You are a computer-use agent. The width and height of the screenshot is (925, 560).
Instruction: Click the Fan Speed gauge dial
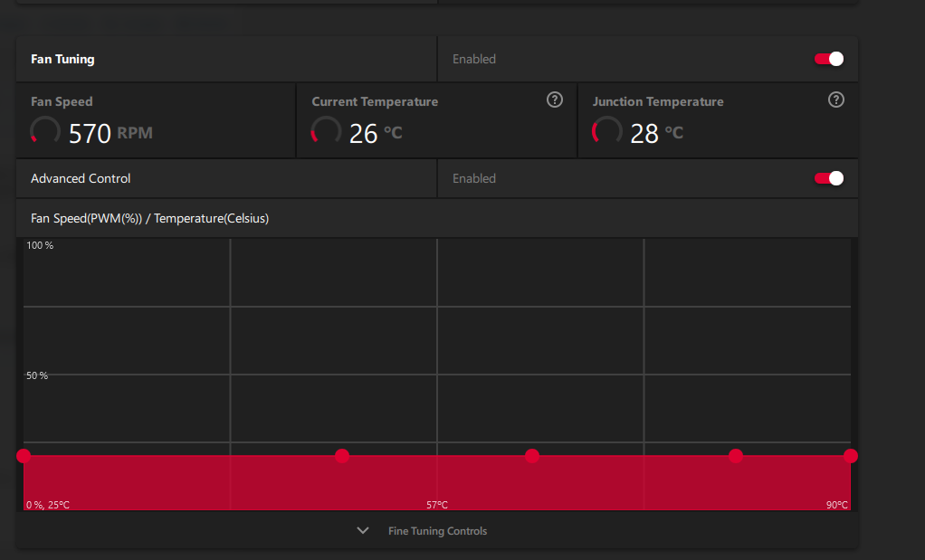[x=45, y=131]
